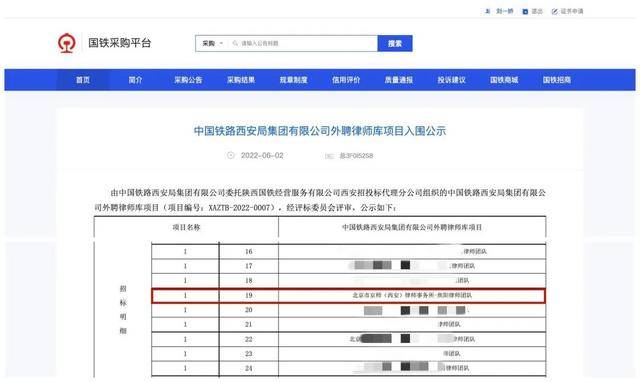Open the 国铁招商 investment tab
The image size is (640, 382).
tap(557, 80)
